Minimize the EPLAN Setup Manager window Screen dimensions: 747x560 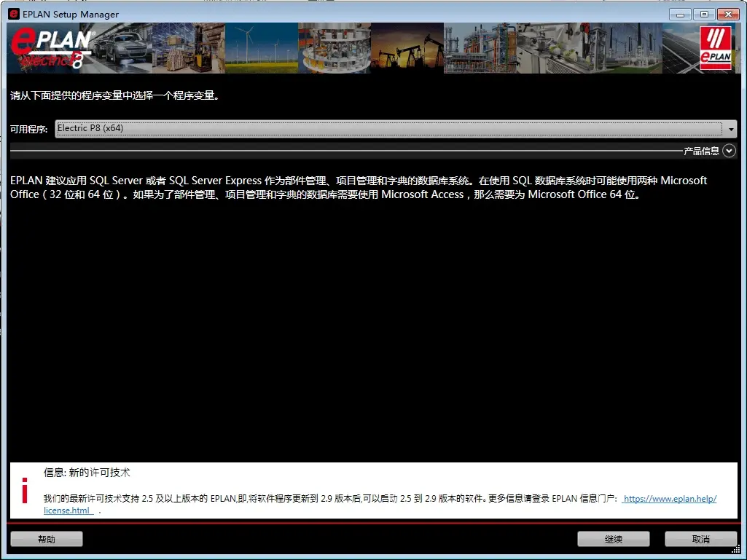(x=680, y=15)
